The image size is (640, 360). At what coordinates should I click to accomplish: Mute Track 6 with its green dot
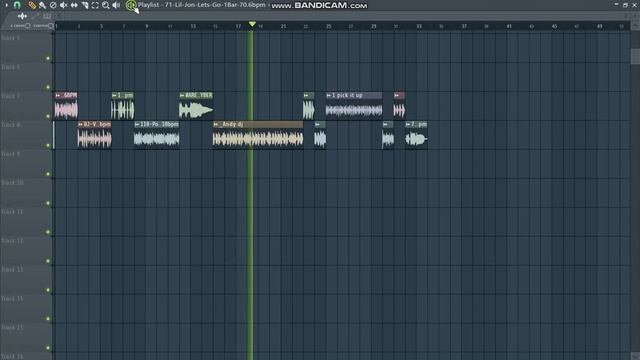(x=48, y=87)
